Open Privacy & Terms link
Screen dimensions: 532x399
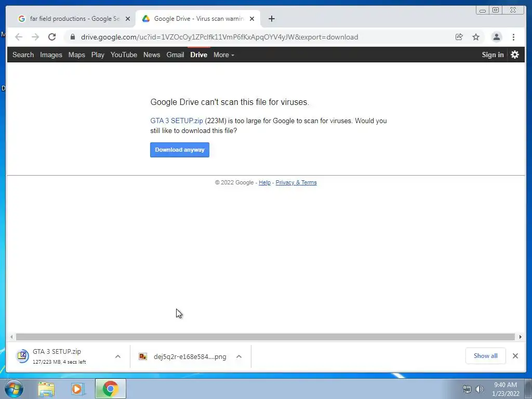(x=296, y=182)
